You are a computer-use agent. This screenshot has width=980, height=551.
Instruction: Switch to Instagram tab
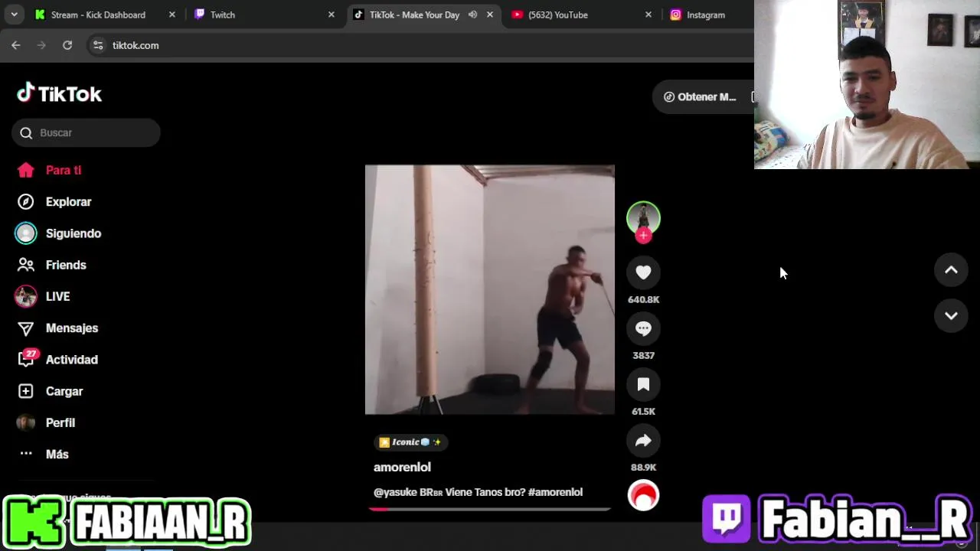click(x=706, y=15)
